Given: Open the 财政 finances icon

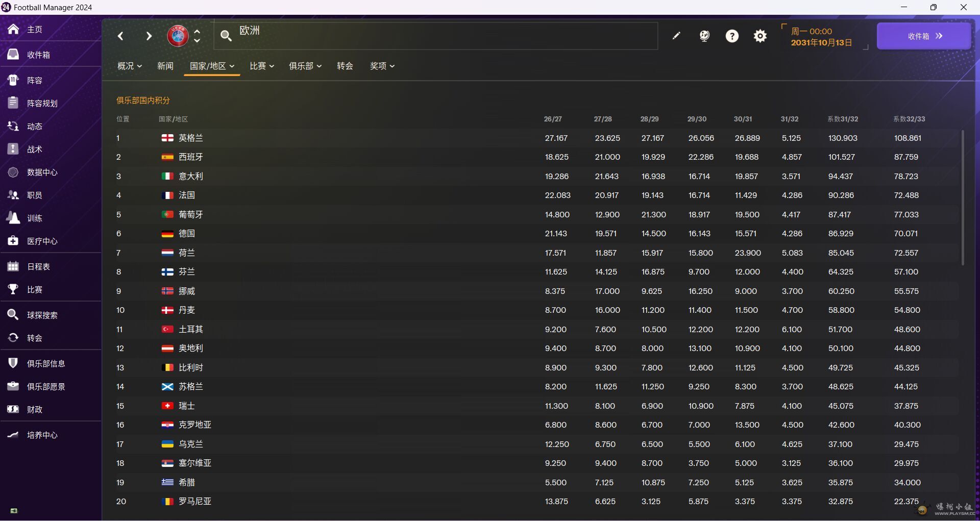Looking at the screenshot, I should coord(13,409).
